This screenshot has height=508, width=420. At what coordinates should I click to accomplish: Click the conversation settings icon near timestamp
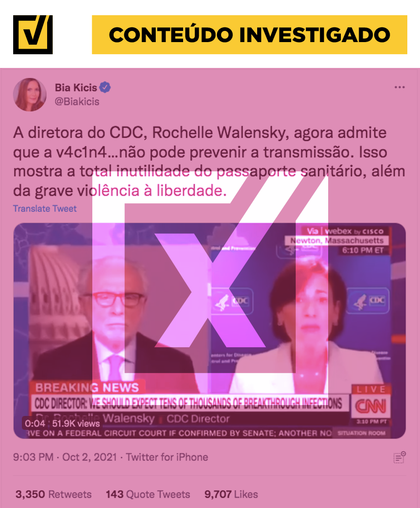coord(399,457)
